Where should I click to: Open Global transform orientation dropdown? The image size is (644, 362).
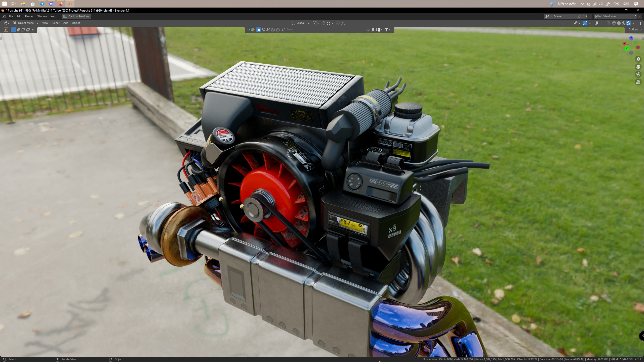pos(301,23)
